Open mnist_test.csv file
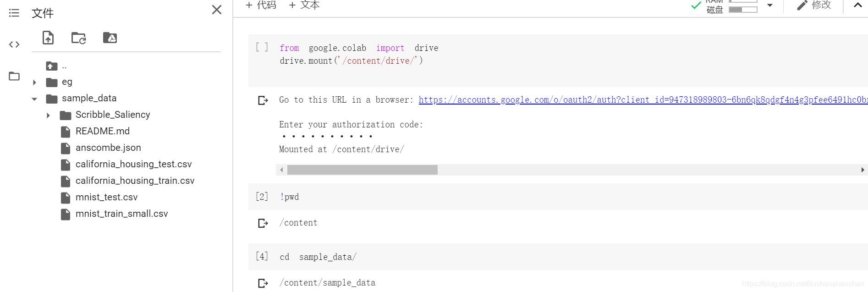 [106, 197]
